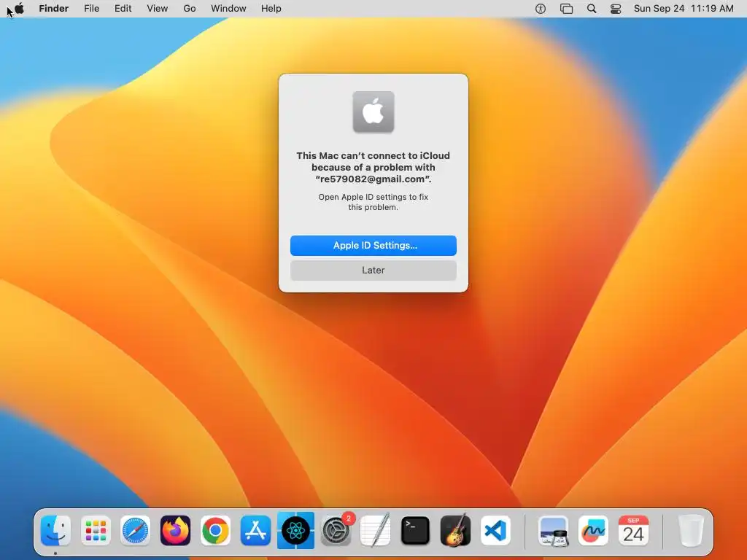This screenshot has width=747, height=560.
Task: Open the Trash in the Dock
Action: pos(691,531)
